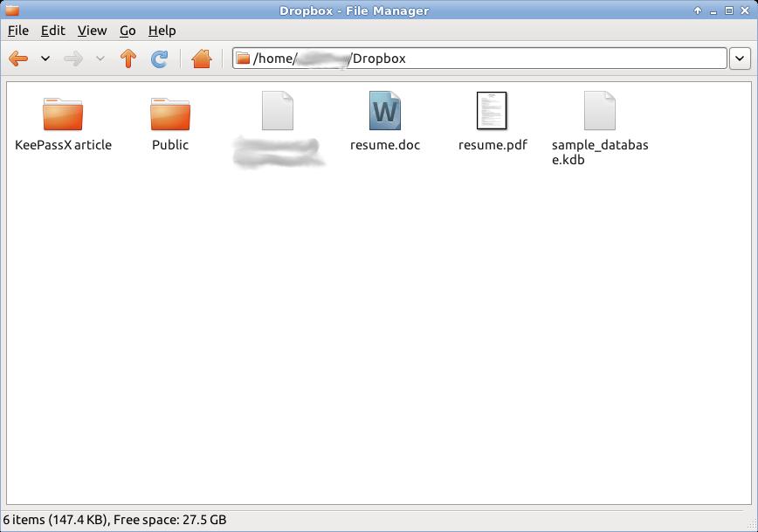Click the status bar items summary text
758x532 pixels.
(114, 520)
